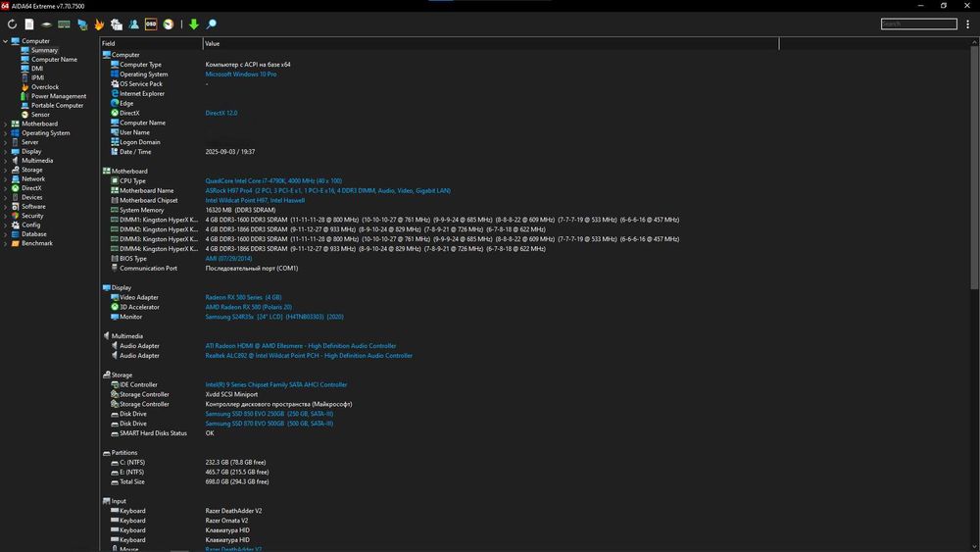Expand the Motherboard tree node
Image resolution: width=980 pixels, height=552 pixels.
pyautogui.click(x=6, y=124)
